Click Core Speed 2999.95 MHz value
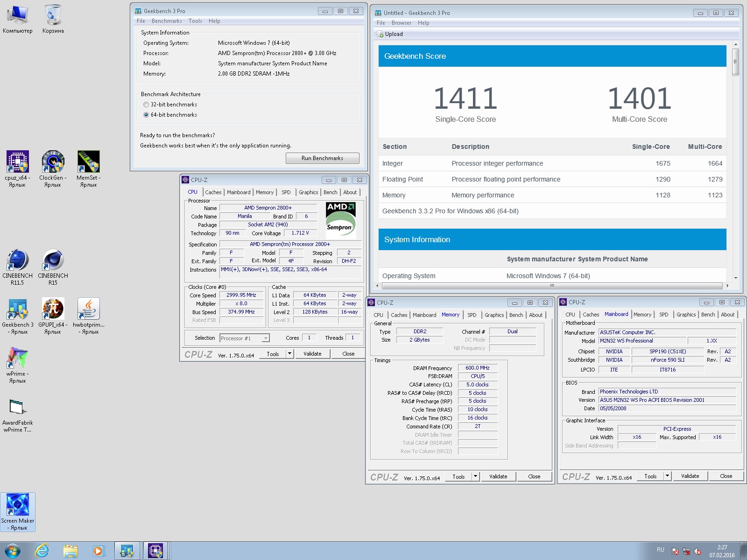Viewport: 747px width, 560px height. point(241,295)
